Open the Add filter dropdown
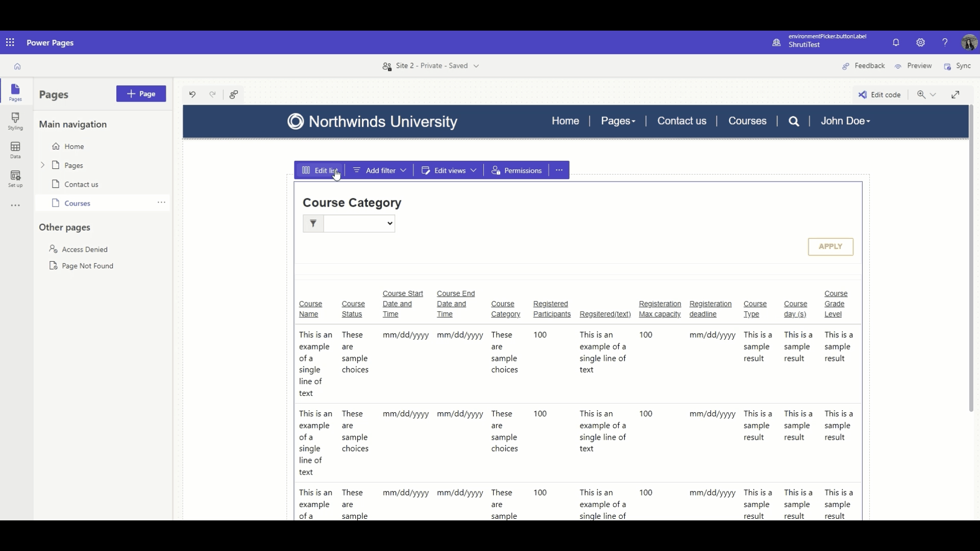 tap(379, 170)
